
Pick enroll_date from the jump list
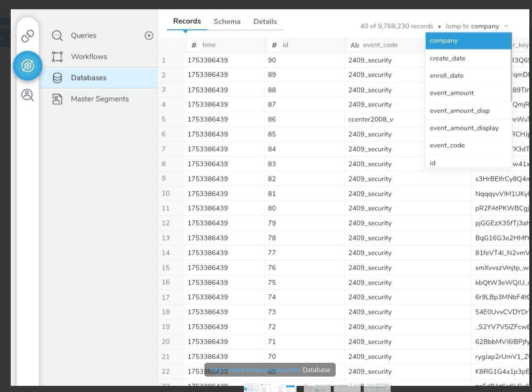446,76
